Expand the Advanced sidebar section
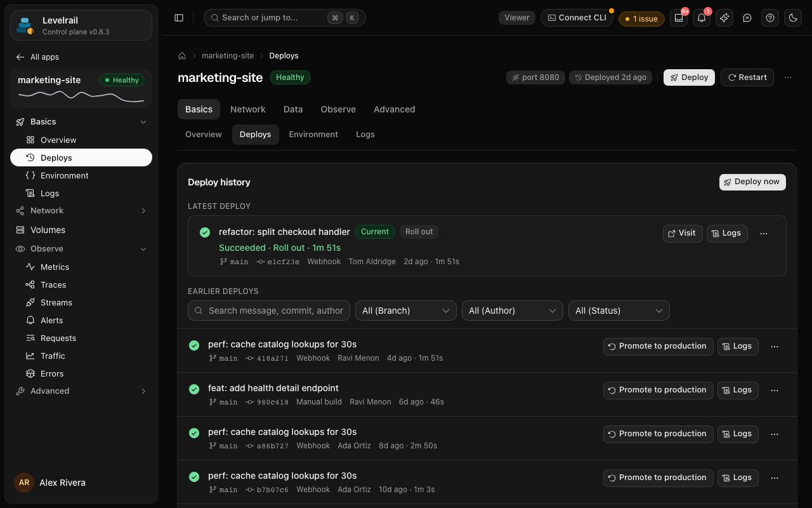 coord(81,391)
